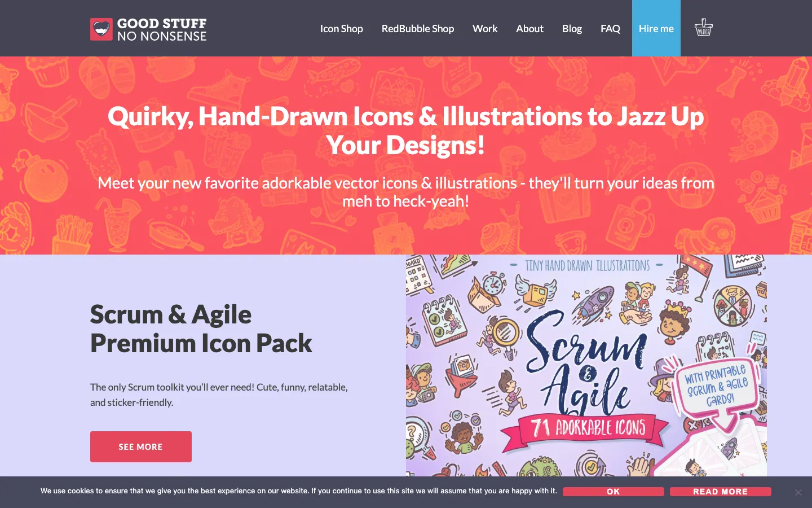
Task: Click READ MORE in the cookie notice
Action: tap(721, 492)
